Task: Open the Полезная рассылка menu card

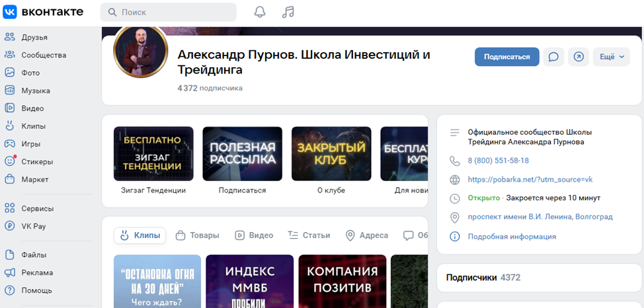Action: [x=242, y=153]
